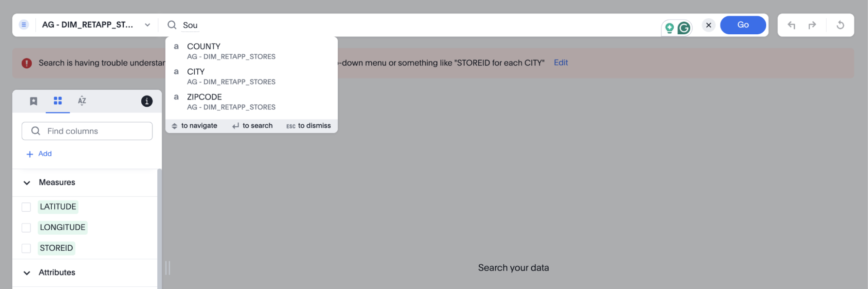Undo with the left arrow icon
This screenshot has height=289, width=868.
[791, 25]
